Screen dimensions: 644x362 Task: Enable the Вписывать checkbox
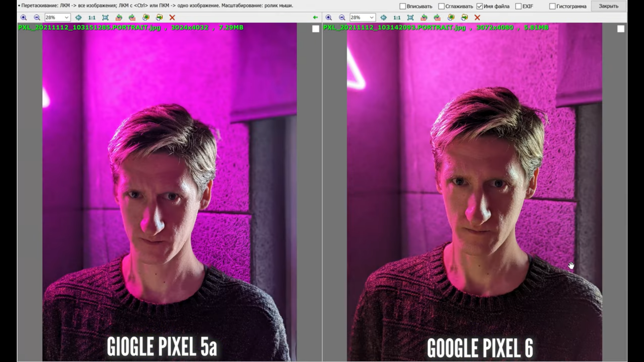point(403,6)
